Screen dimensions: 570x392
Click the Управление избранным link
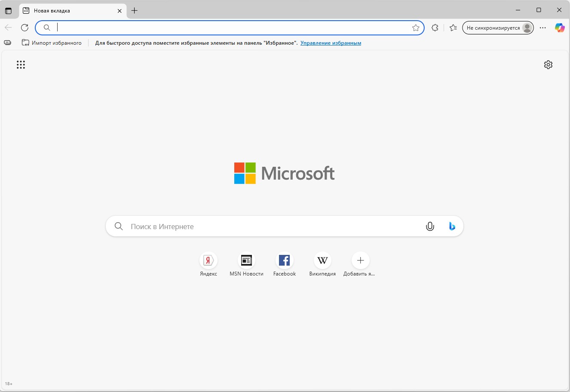click(x=331, y=43)
